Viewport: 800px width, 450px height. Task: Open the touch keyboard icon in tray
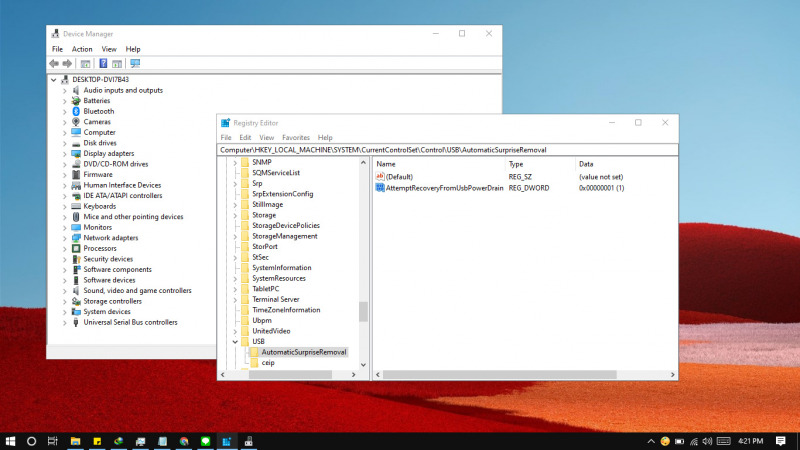click(723, 441)
